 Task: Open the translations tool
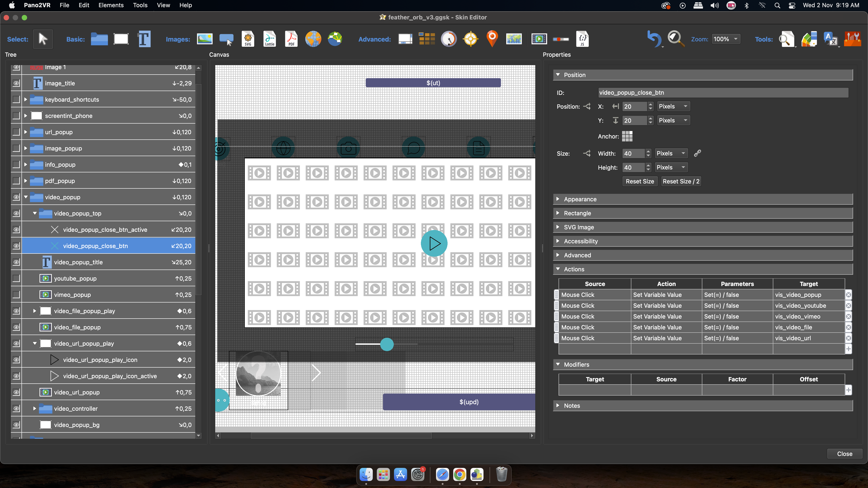pyautogui.click(x=831, y=39)
